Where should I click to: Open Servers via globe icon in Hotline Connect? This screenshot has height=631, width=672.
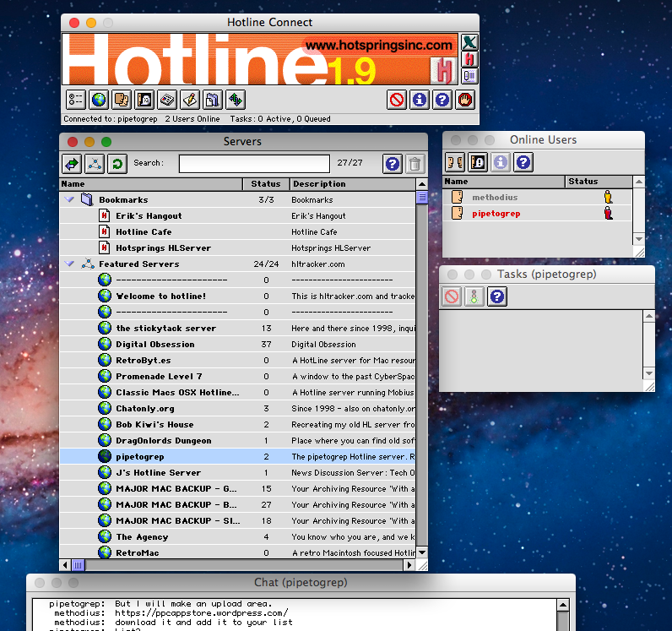[99, 100]
